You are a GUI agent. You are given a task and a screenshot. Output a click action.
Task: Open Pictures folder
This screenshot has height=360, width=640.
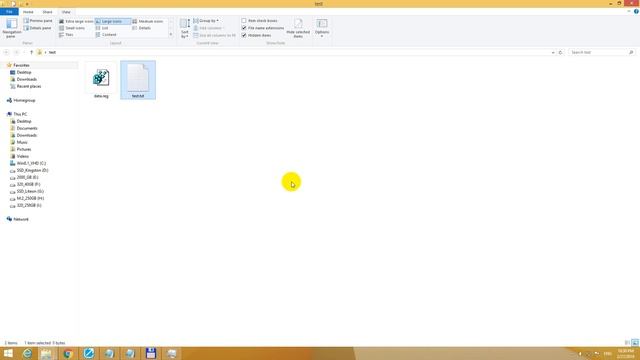24,149
